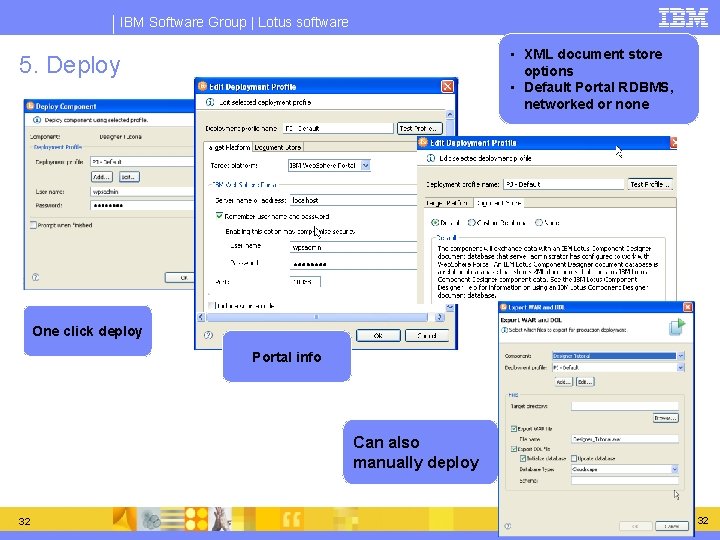Click the '5. Deploy' slide title
Screen dimensions: 720x540
pos(70,65)
